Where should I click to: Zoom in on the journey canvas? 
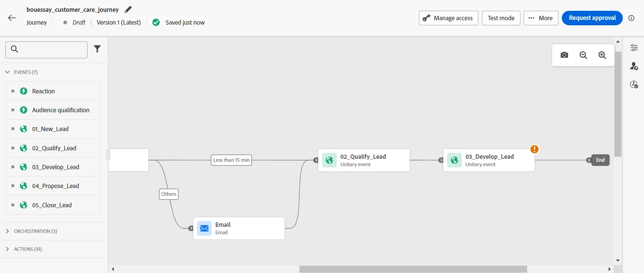[602, 55]
